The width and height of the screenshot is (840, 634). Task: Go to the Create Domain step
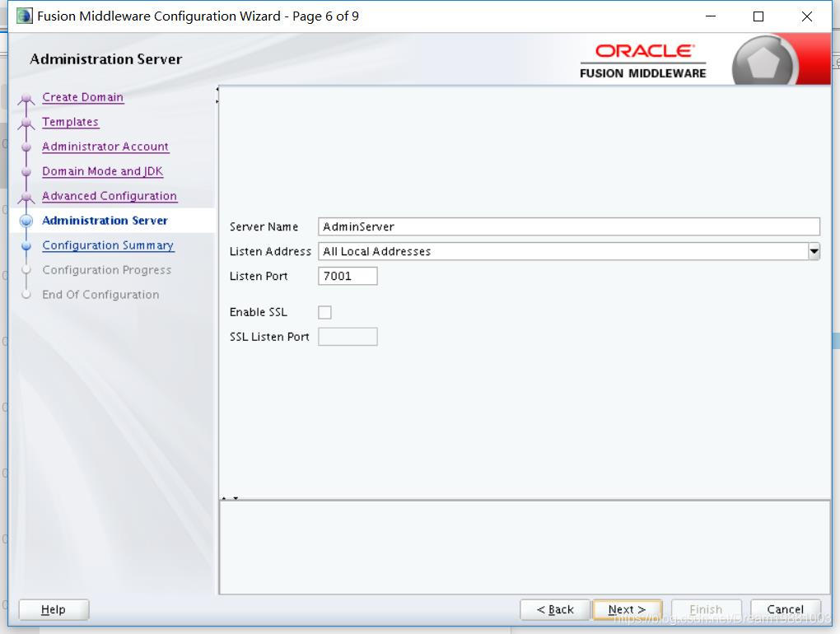coord(83,97)
